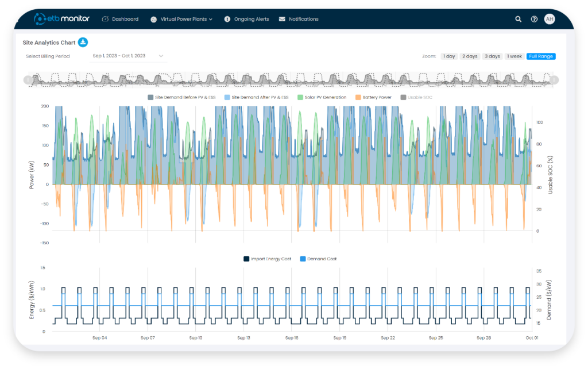
Task: Open the AH user profile avatar
Action: [550, 19]
